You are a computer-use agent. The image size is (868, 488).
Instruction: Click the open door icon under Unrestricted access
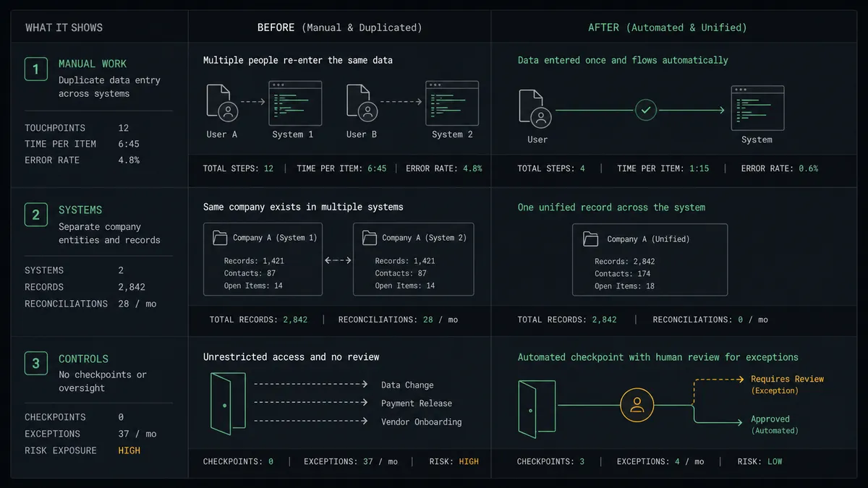pos(227,403)
